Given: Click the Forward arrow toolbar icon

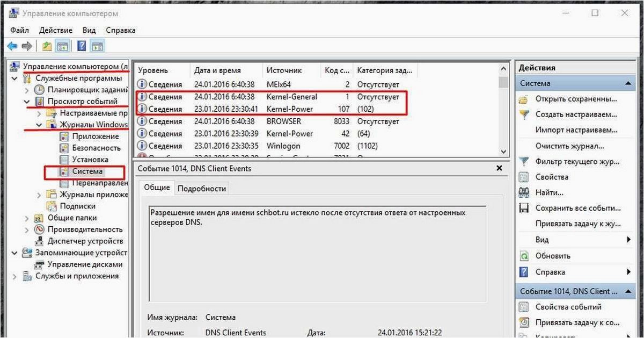Looking at the screenshot, I should pos(27,47).
